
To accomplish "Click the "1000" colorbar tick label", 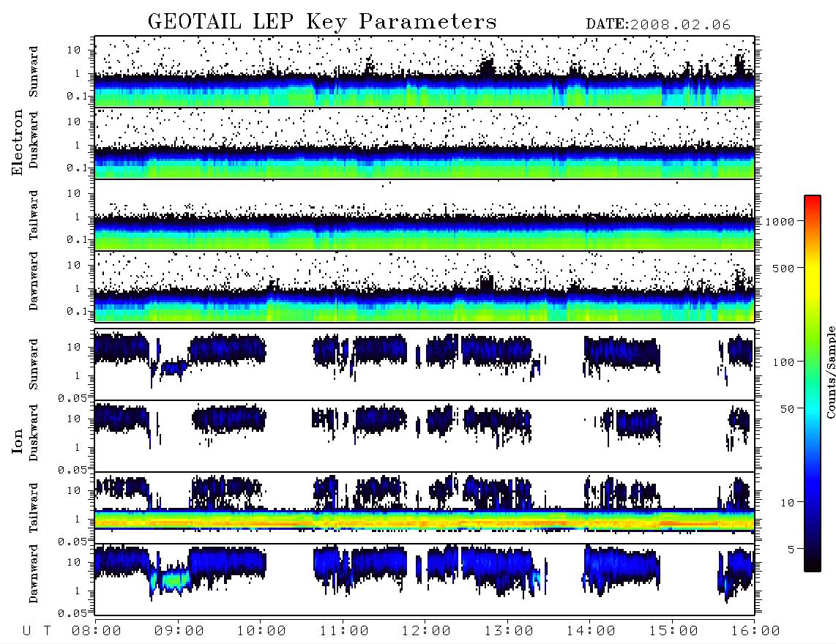I will 780,222.
